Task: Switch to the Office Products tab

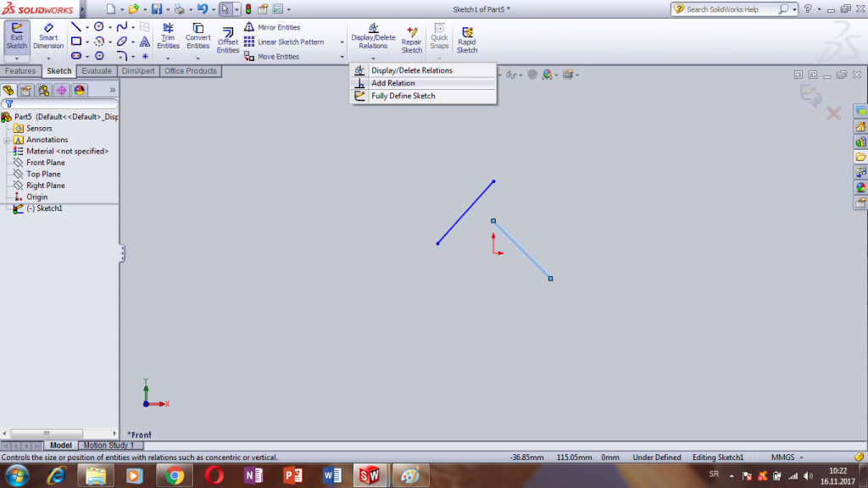Action: [x=191, y=71]
